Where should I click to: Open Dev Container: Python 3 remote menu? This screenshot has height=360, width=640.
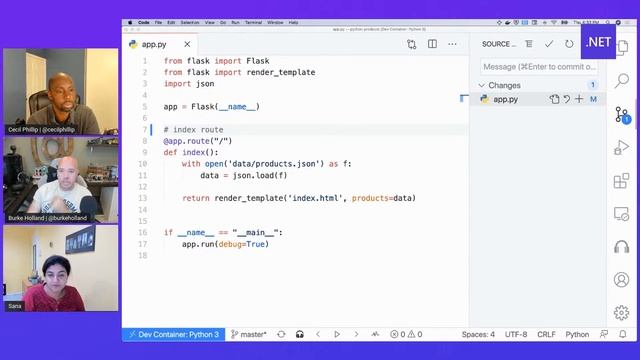pyautogui.click(x=173, y=334)
